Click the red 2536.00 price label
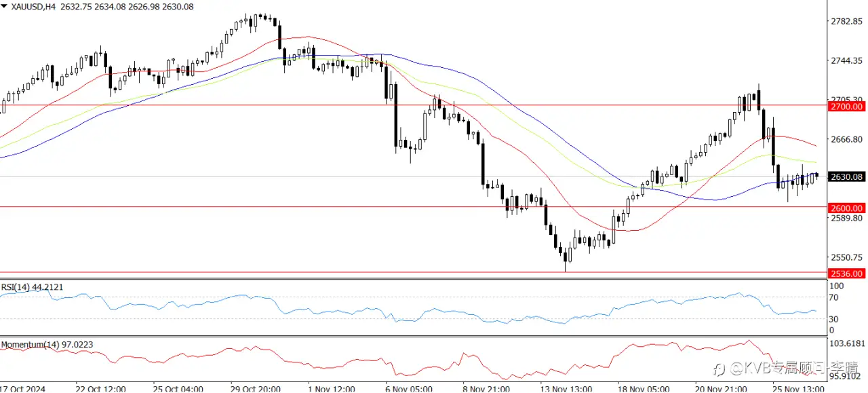This screenshot has height=393, width=868. pos(846,274)
